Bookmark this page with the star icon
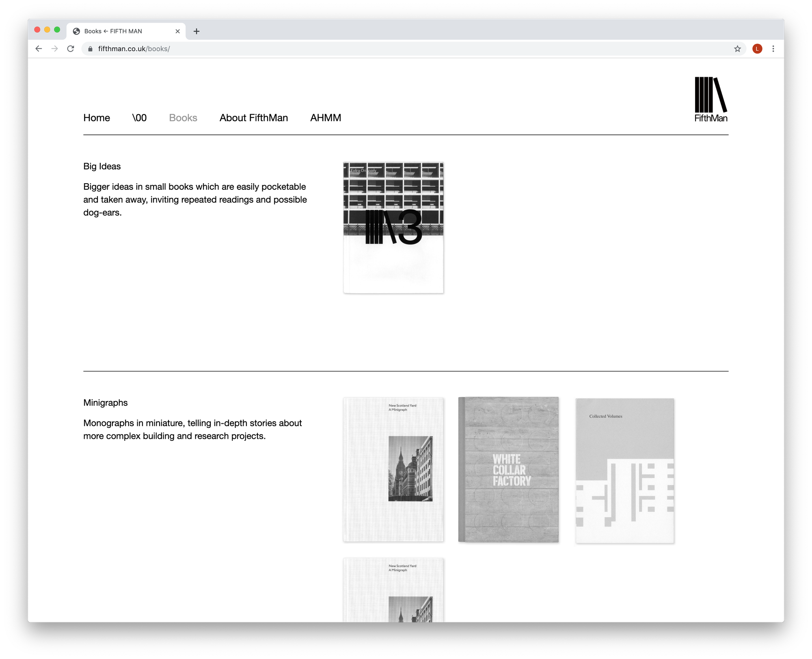Viewport: 812px width, 659px height. (x=737, y=49)
